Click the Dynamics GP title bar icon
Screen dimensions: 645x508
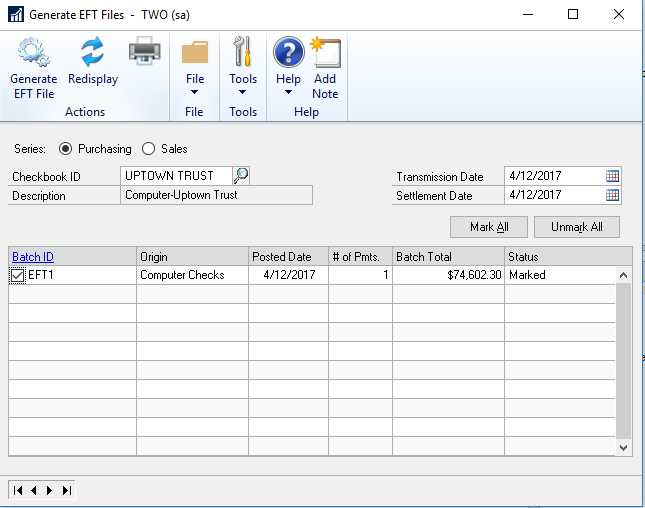pyautogui.click(x=16, y=15)
